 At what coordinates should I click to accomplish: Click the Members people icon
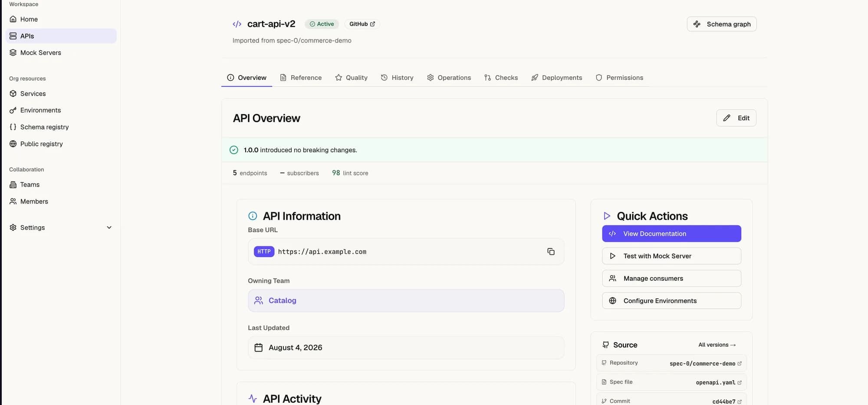tap(13, 201)
